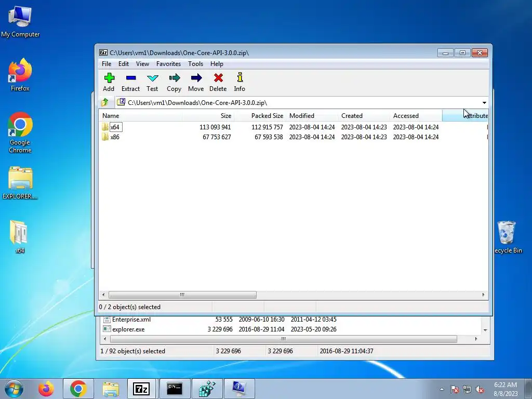The image size is (532, 399).
Task: Click the Add toolbar icon
Action: [109, 82]
